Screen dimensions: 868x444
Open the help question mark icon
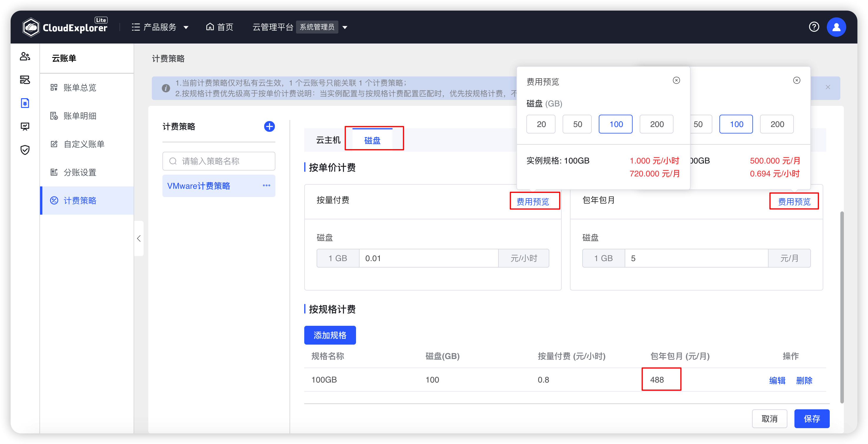(x=814, y=27)
